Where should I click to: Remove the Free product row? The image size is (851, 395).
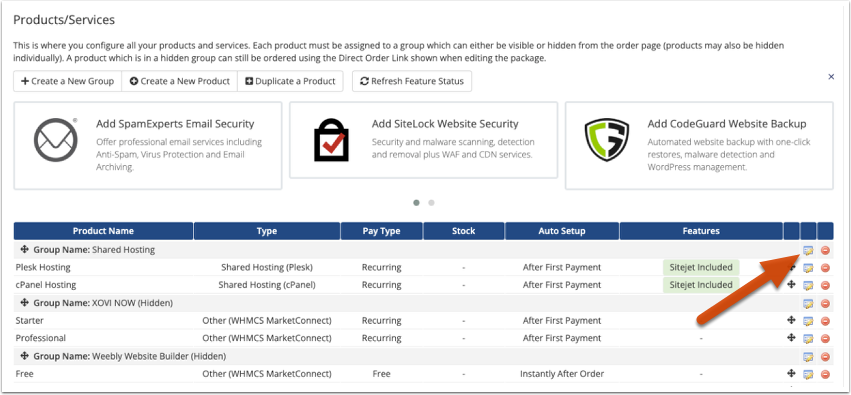point(825,374)
